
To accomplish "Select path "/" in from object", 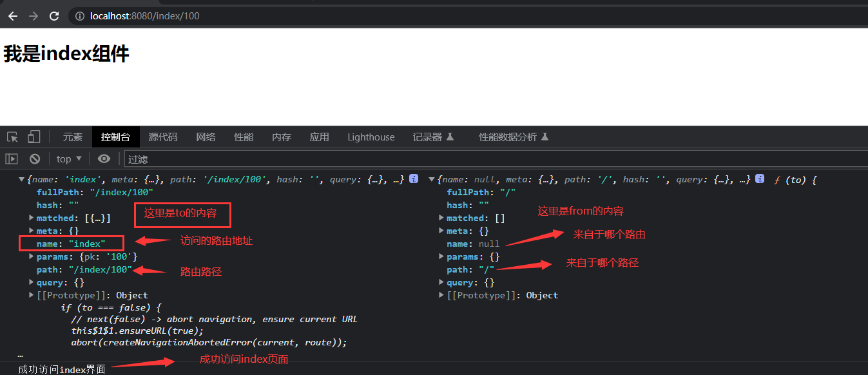I will [x=470, y=269].
